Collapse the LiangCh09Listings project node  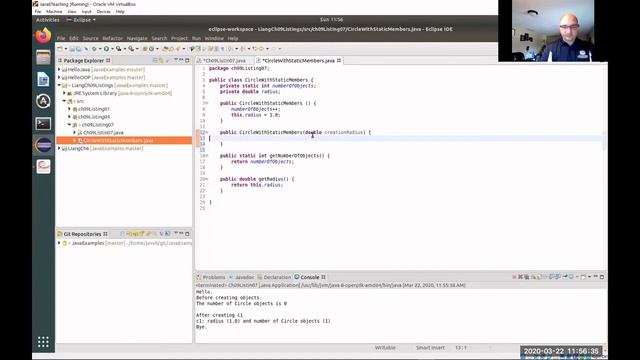(59, 85)
